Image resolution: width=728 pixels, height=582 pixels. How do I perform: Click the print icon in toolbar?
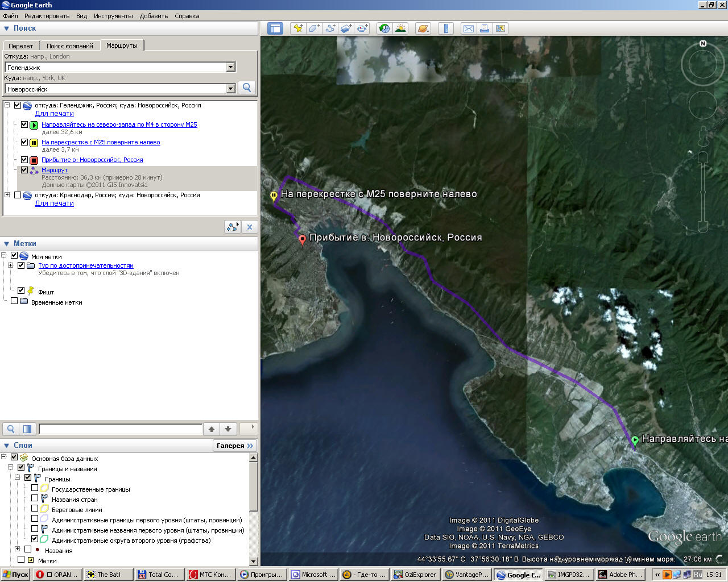[x=485, y=28]
